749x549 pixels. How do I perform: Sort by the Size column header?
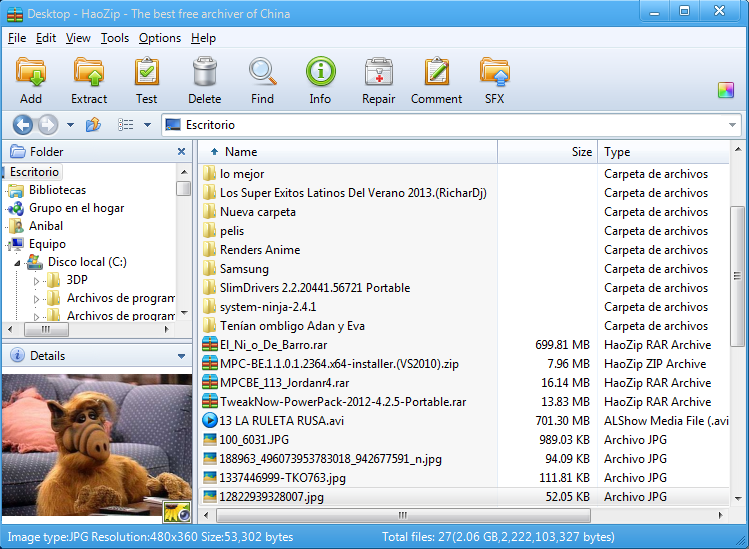pos(547,152)
